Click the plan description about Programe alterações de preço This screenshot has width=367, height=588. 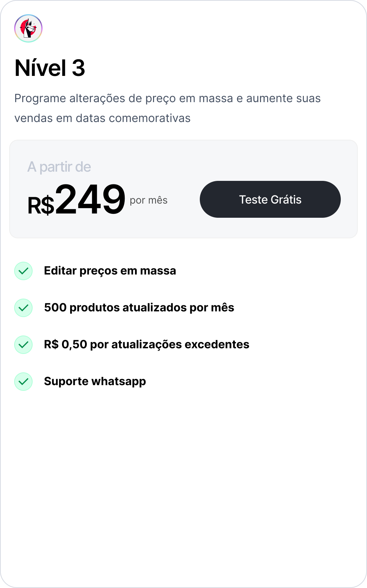point(167,99)
